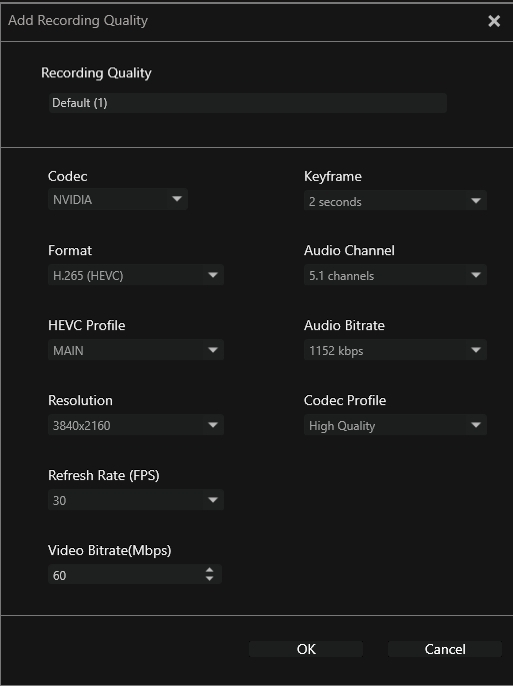
Task: Decrease Video Bitrate with the down arrow
Action: pyautogui.click(x=209, y=578)
